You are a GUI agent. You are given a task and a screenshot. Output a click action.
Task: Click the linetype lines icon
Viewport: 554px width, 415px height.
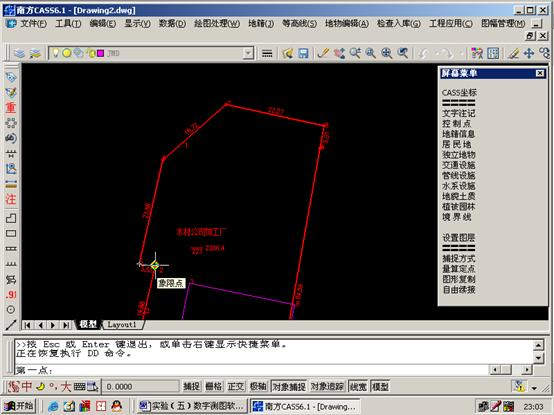click(x=267, y=53)
